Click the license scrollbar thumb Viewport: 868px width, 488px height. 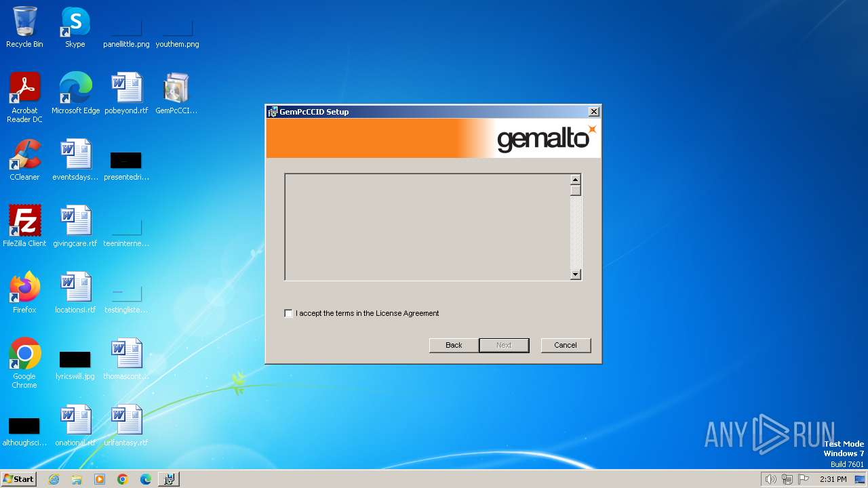click(575, 190)
